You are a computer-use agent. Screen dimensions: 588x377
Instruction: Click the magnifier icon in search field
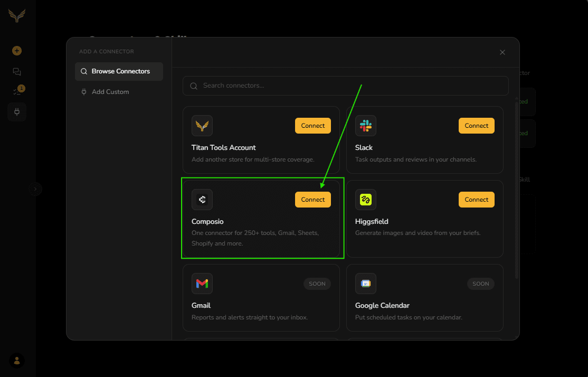tap(194, 86)
